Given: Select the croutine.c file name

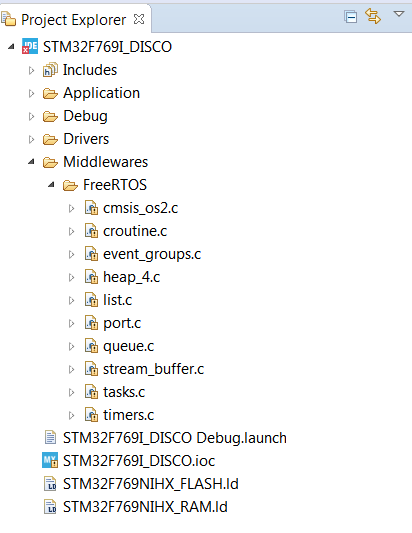Looking at the screenshot, I should pos(135,231).
